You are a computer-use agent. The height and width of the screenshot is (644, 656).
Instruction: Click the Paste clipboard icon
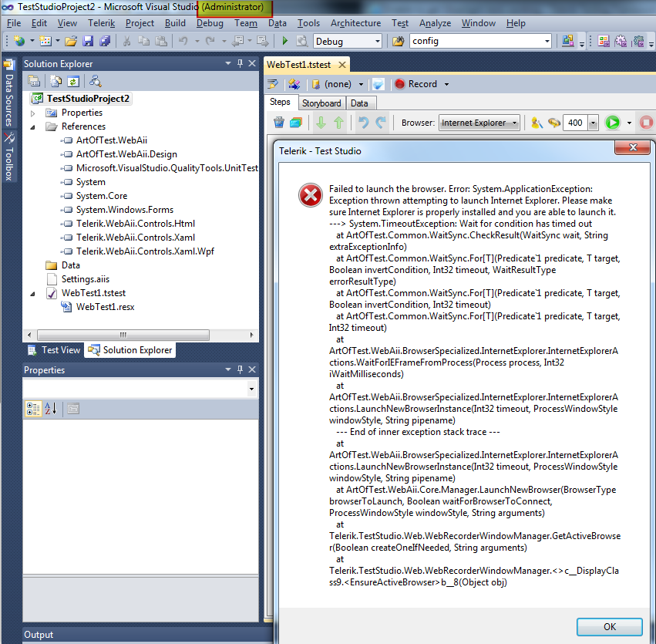click(161, 41)
